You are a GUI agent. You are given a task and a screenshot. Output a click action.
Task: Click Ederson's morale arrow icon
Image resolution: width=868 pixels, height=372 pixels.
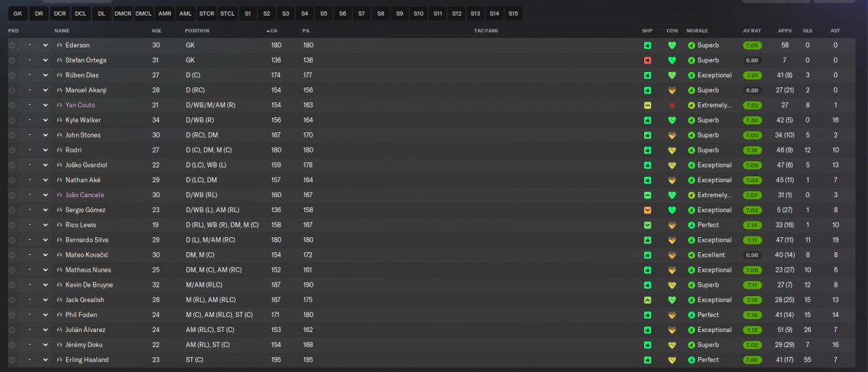tap(691, 45)
